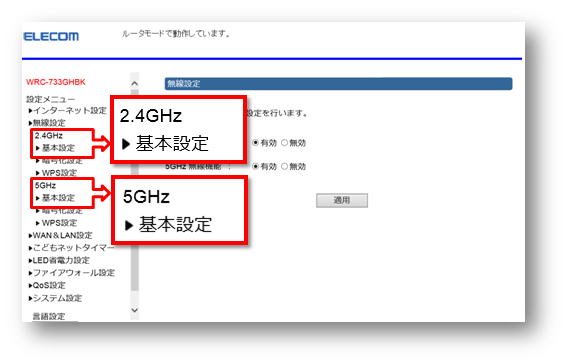Click sidebar scrollbar up arrow

(135, 83)
